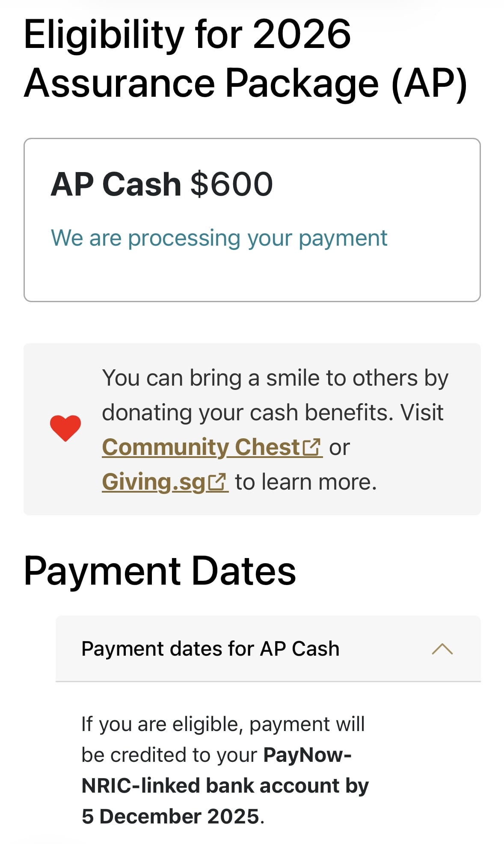This screenshot has height=844, width=504.
Task: Toggle the "Payment dates for AP Cash" accordion title
Action: coord(210,649)
